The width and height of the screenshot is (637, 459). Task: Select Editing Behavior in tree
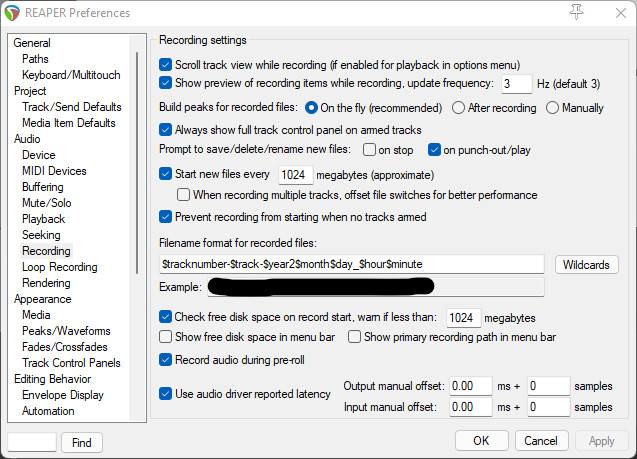pos(52,379)
